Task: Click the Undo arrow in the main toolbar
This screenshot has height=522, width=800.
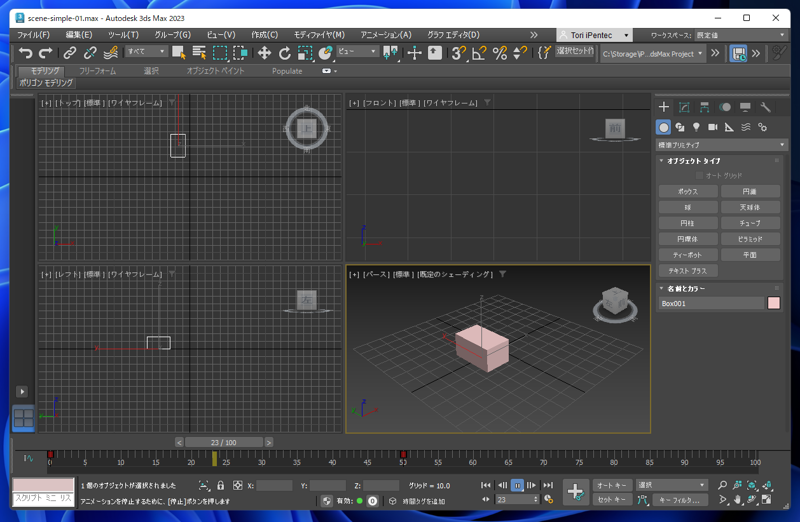Action: click(25, 53)
